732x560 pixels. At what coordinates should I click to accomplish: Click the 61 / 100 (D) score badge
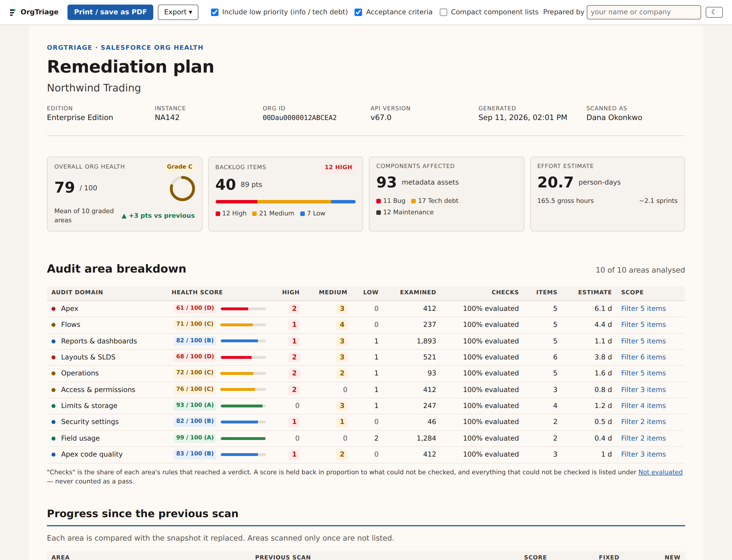[195, 308]
